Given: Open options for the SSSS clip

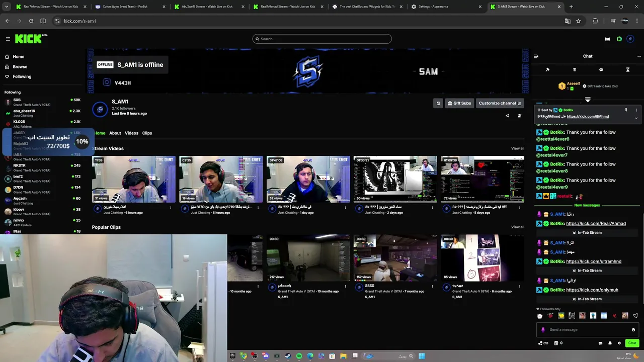Looking at the screenshot, I should [432, 286].
